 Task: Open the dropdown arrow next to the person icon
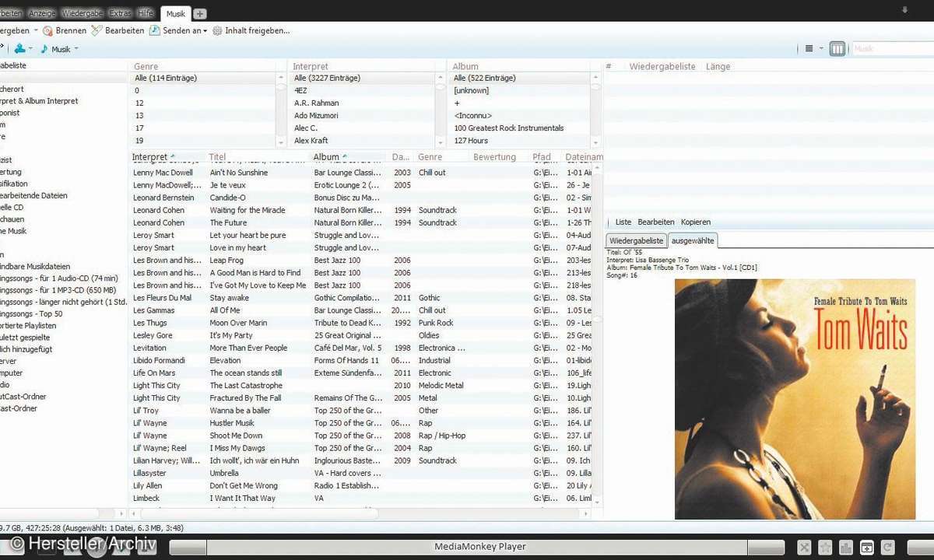click(30, 49)
